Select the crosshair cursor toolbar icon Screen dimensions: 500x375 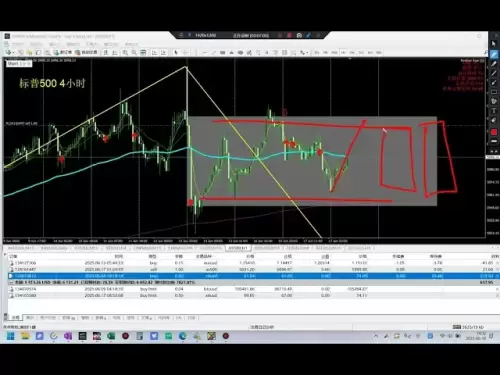[x=185, y=53]
